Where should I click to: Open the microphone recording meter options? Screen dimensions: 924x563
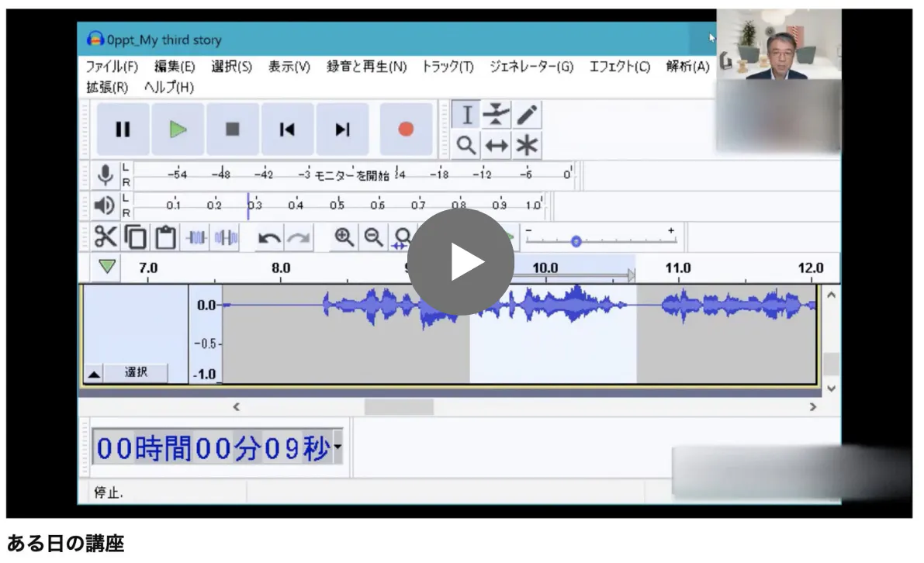click(106, 174)
